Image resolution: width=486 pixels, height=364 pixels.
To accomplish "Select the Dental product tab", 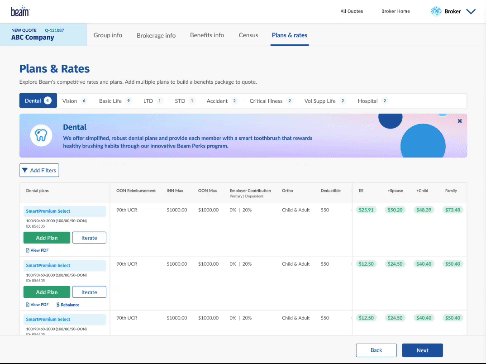I will 38,101.
